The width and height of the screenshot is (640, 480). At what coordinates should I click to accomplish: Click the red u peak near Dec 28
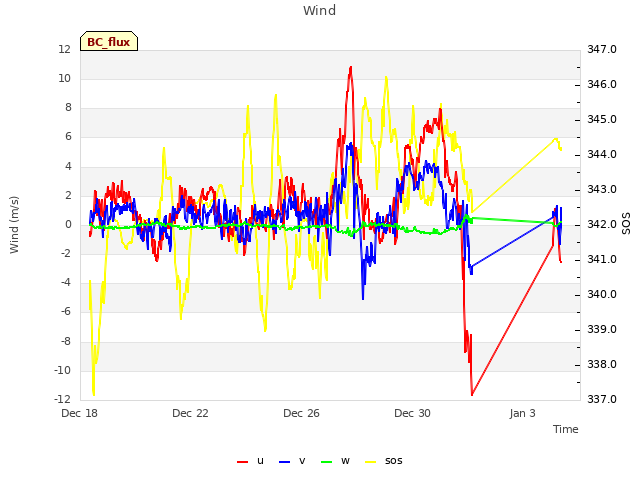point(350,69)
